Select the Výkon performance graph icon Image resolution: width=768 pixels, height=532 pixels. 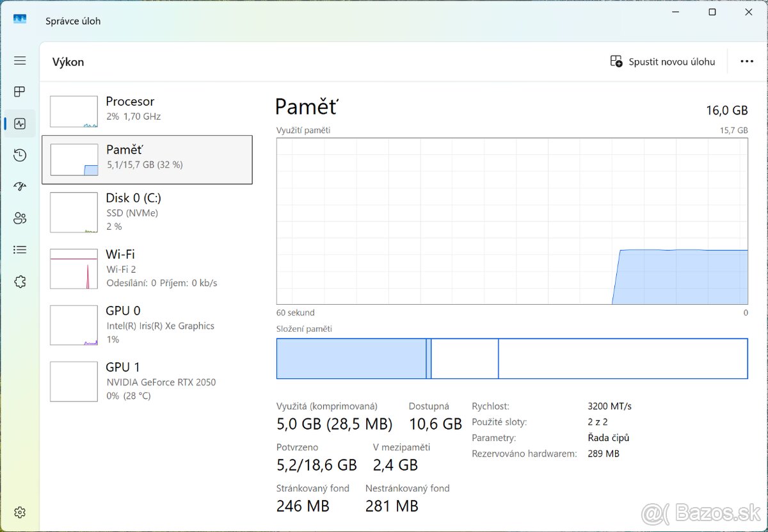(20, 123)
